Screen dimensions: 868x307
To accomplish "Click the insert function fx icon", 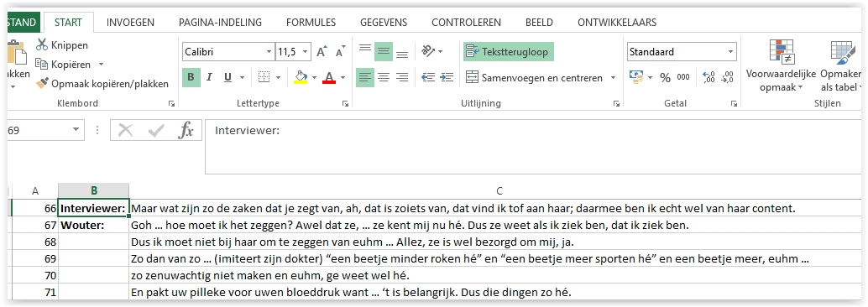I will pyautogui.click(x=186, y=131).
